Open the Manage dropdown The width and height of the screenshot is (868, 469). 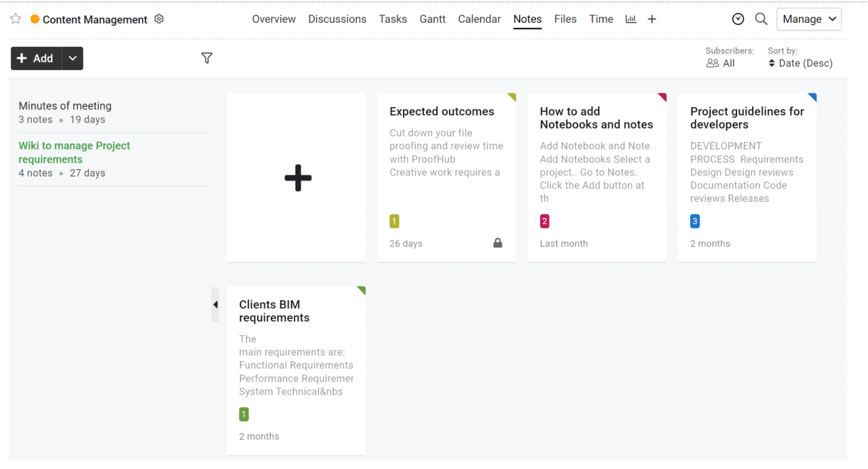point(808,19)
